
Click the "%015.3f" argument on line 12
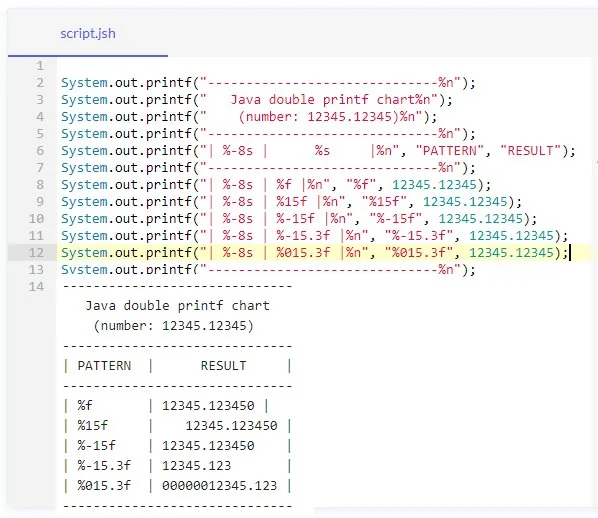click(x=419, y=253)
